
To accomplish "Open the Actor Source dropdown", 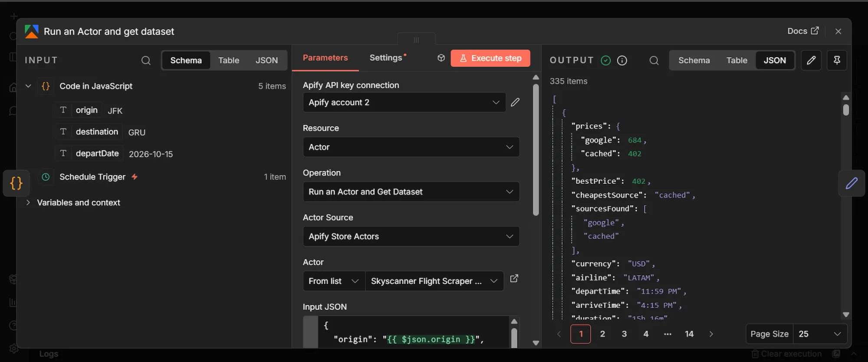I will tap(411, 236).
